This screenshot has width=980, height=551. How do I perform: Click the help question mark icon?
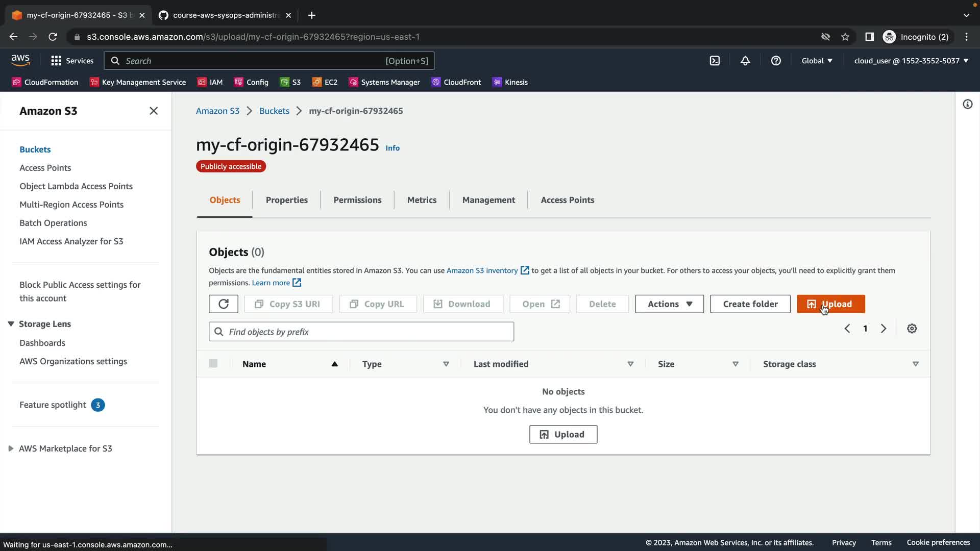(776, 61)
